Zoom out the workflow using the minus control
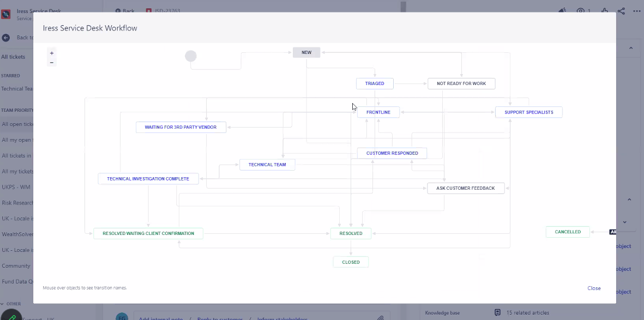Screen dimensions: 644x320 click(51, 62)
